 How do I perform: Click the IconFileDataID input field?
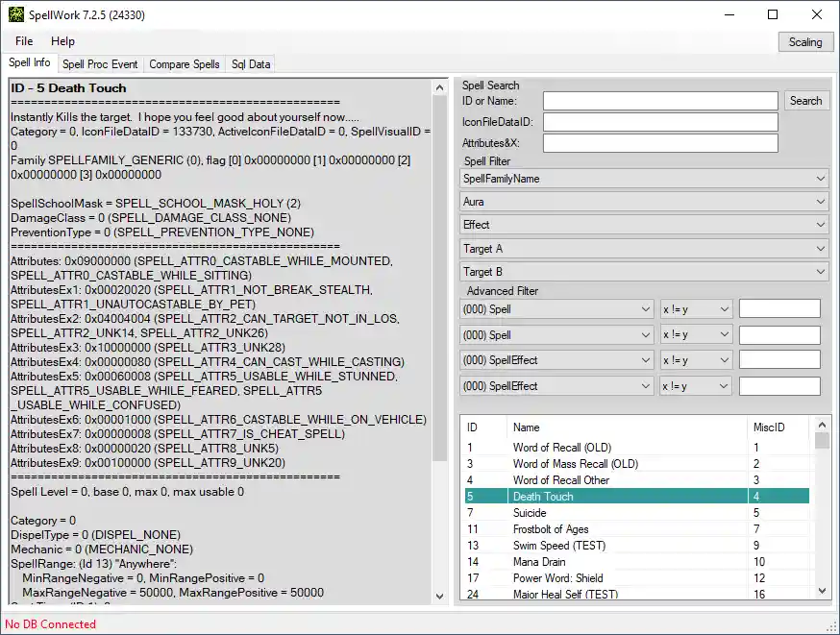(x=658, y=121)
